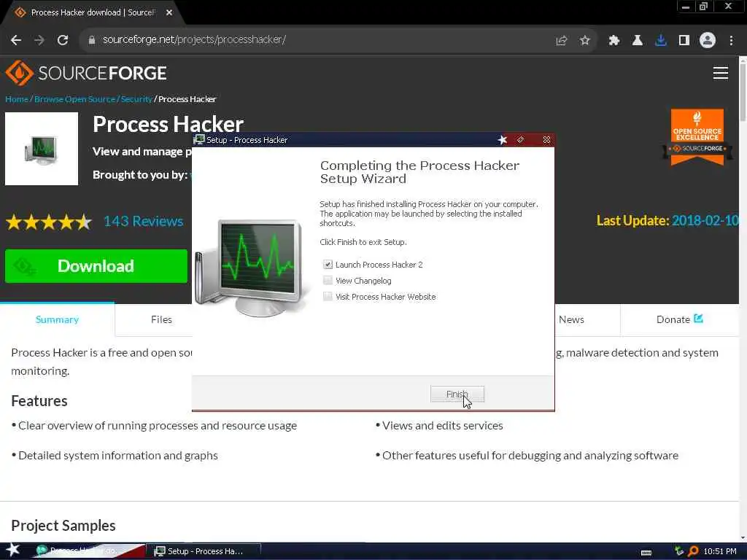Click the Setup window title bar icon
This screenshot has height=560, width=747.
point(199,139)
